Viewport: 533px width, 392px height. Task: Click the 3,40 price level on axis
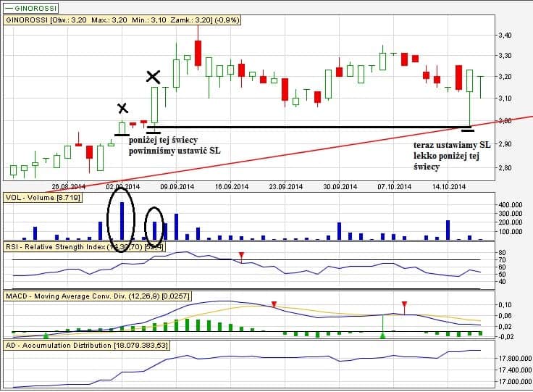pos(507,36)
